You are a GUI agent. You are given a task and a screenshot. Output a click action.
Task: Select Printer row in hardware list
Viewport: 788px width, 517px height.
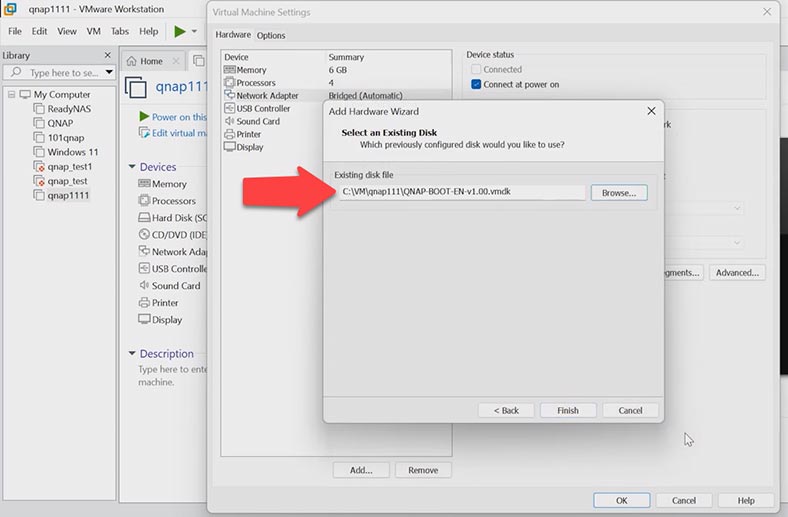point(273,134)
